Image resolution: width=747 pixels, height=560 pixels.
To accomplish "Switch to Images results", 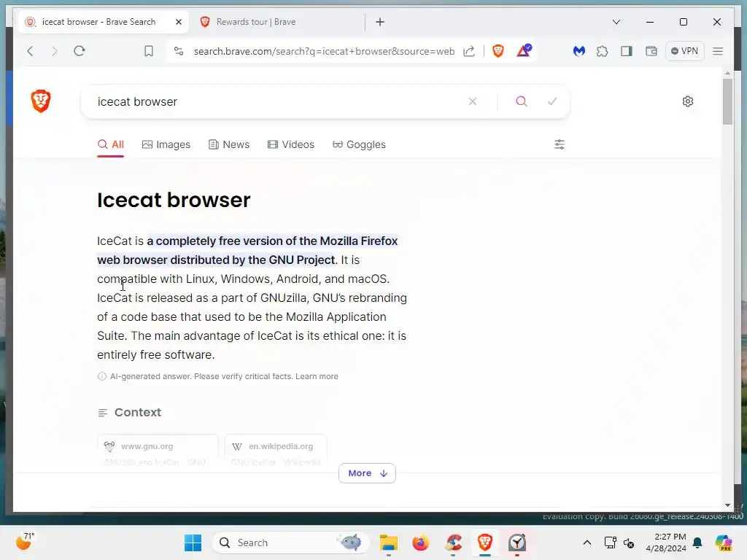I will click(x=166, y=144).
